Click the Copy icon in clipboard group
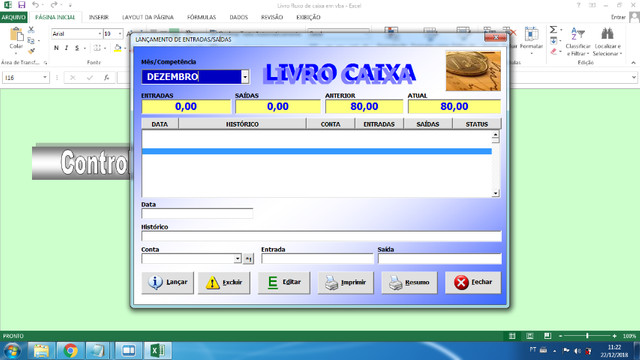The height and width of the screenshot is (360, 640). (x=31, y=40)
